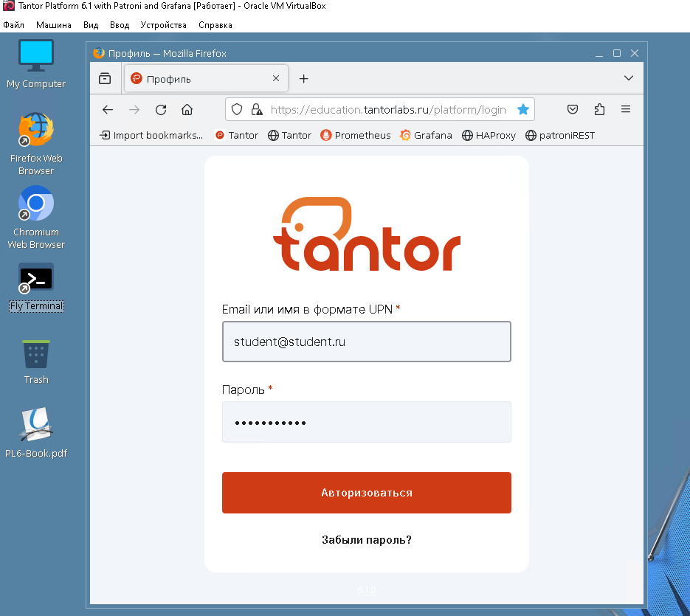The width and height of the screenshot is (690, 616).
Task: Open the Firefox View recent browsing button
Action: tap(105, 78)
